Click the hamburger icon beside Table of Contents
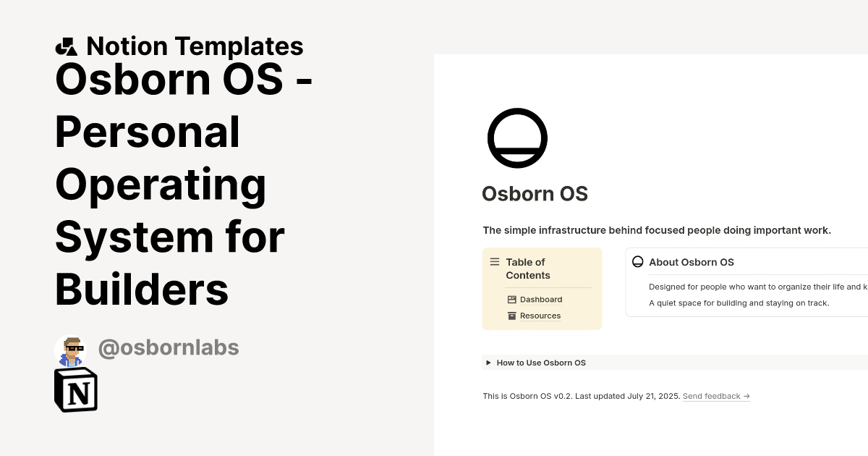The image size is (868, 456). (x=495, y=262)
